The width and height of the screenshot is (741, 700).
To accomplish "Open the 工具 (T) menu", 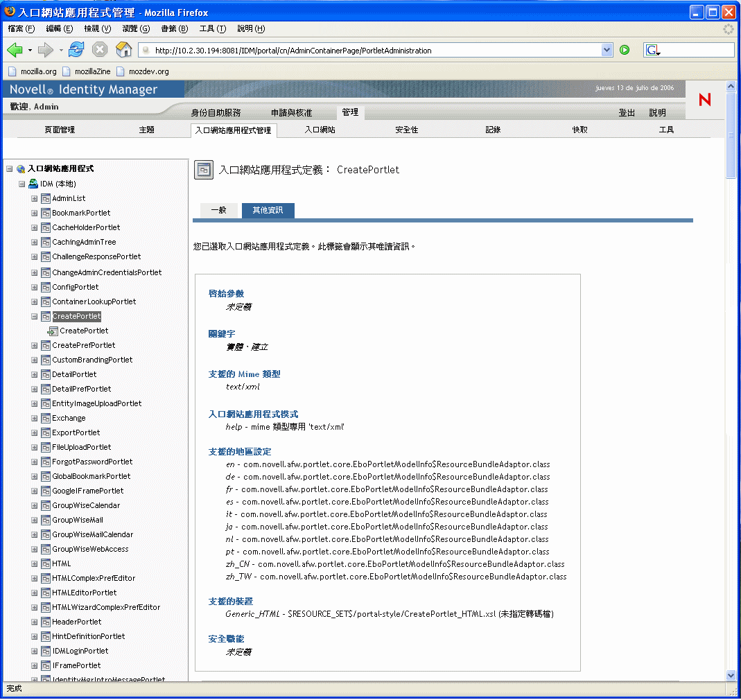I will click(213, 29).
